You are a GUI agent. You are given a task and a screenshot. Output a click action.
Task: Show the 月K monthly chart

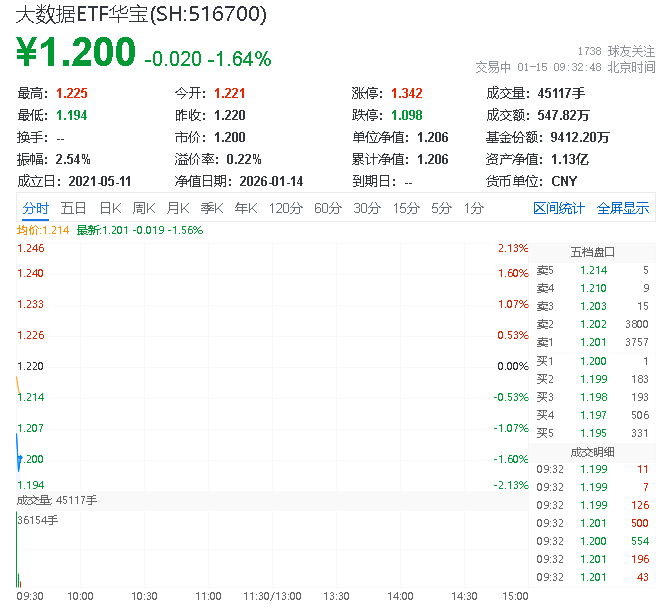178,208
